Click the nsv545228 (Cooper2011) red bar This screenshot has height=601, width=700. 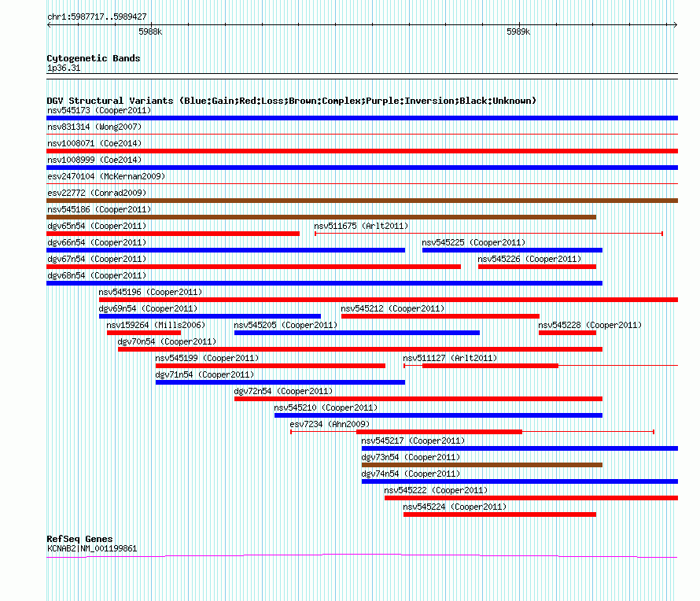[x=567, y=333]
